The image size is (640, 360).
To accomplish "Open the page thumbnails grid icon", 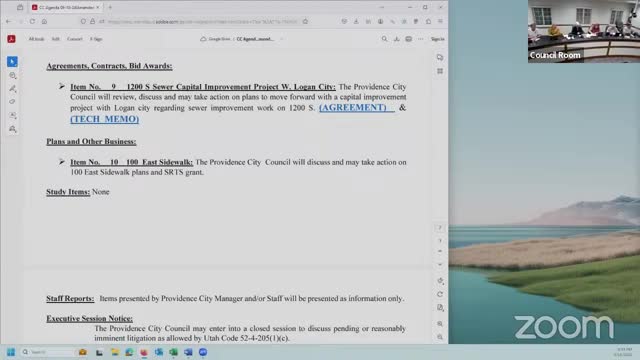I will pyautogui.click(x=440, y=71).
